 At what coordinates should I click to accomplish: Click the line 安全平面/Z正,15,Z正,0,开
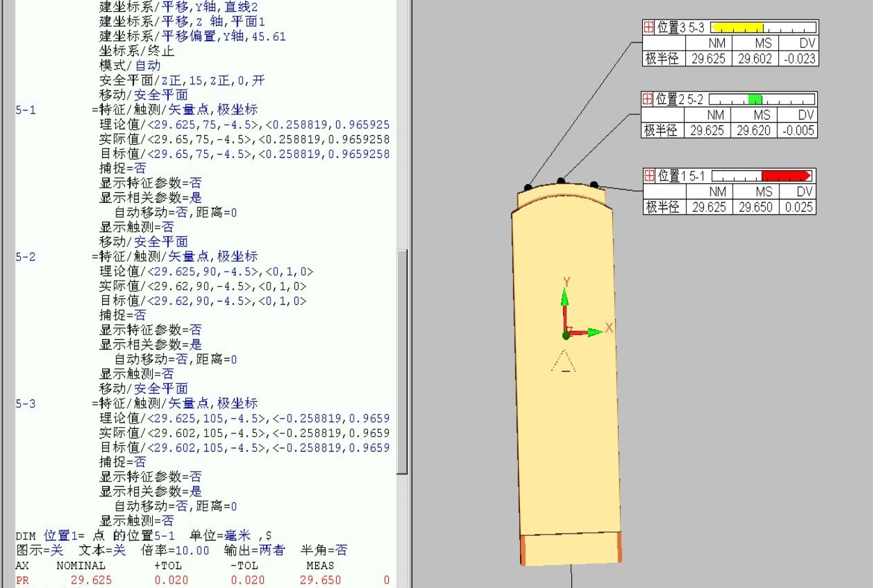(182, 81)
